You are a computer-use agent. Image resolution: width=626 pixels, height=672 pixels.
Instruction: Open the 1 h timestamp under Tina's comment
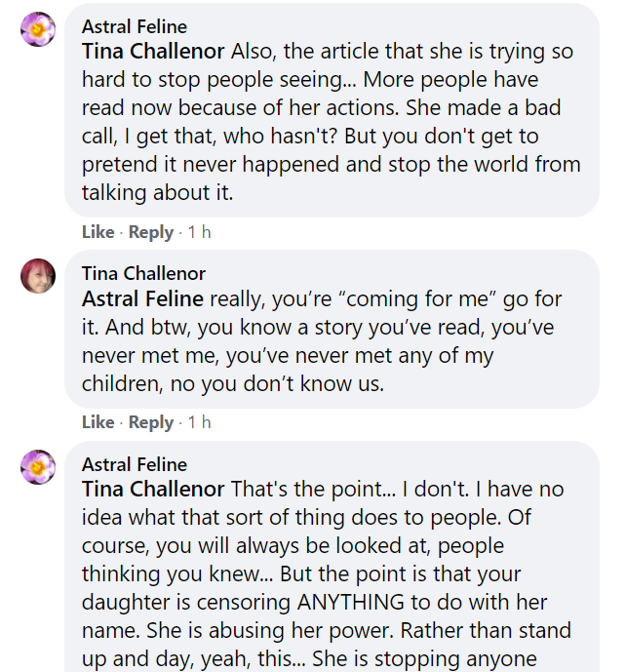pos(200,422)
